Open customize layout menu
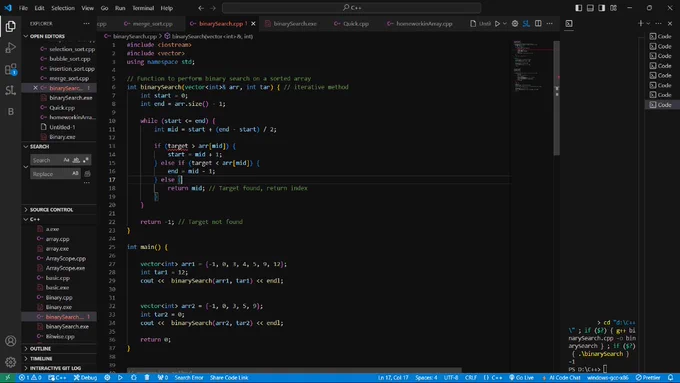Screen dimensions: 680x383 coord(613,8)
